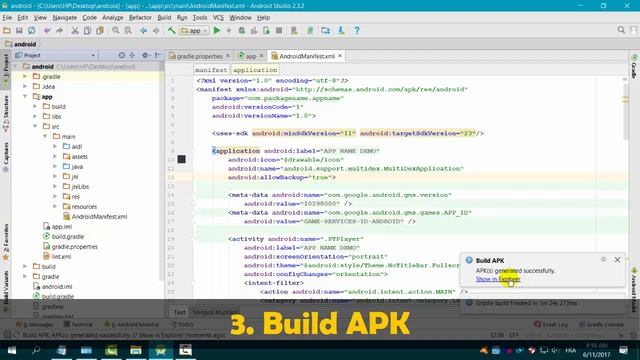Viewport: 640px width, 360px height.
Task: Open the SDK Manager toolbar icon
Action: click(341, 31)
